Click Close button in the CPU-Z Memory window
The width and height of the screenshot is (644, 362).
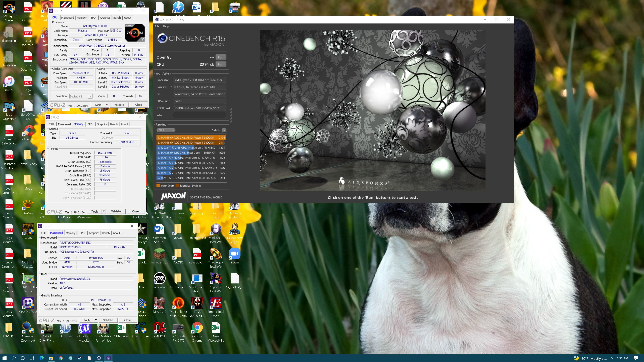pyautogui.click(x=135, y=211)
